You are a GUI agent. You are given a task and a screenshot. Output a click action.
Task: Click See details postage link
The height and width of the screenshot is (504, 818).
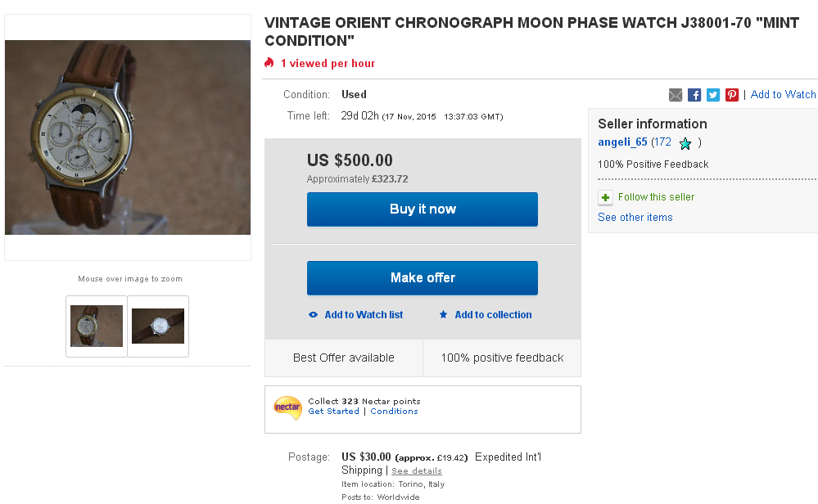tap(417, 471)
